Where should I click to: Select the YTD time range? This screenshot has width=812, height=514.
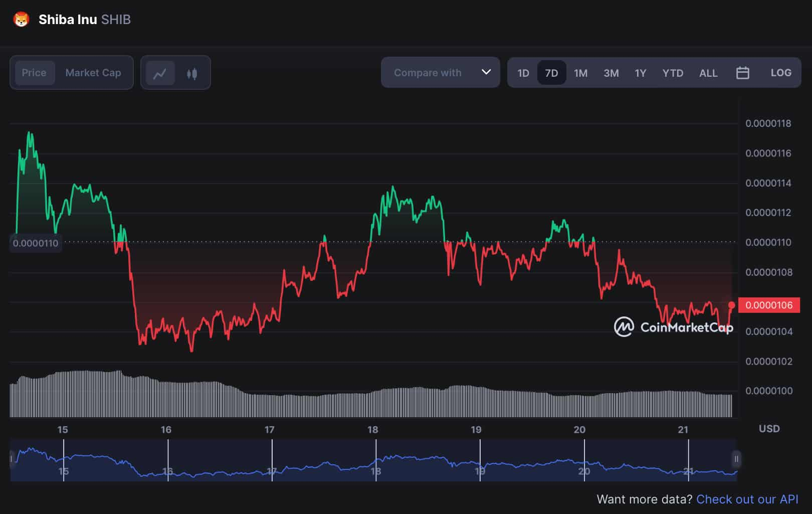[673, 73]
